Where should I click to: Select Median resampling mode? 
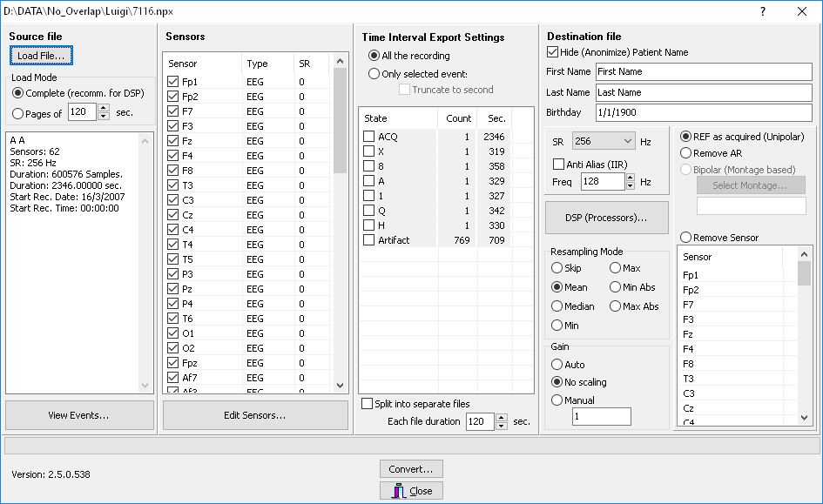pyautogui.click(x=557, y=306)
